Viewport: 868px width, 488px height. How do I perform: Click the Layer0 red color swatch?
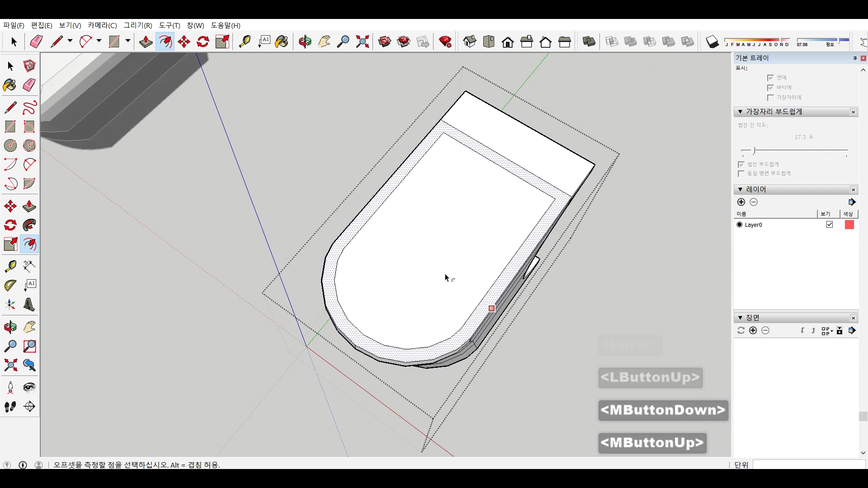pos(849,225)
